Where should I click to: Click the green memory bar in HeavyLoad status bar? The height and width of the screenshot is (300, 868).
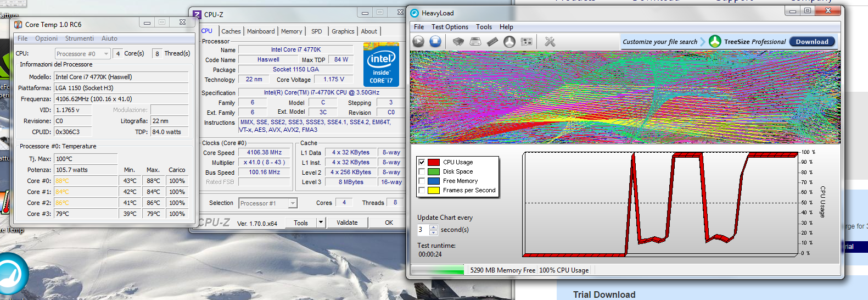438,270
